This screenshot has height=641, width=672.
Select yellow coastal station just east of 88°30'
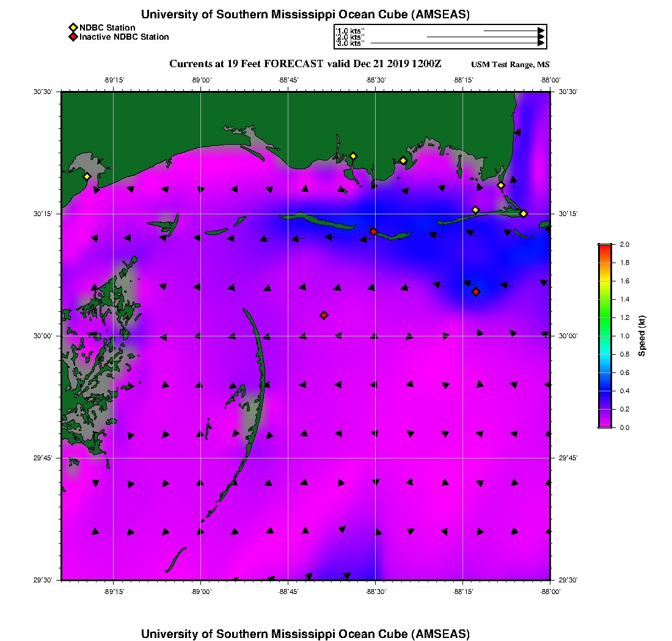(x=403, y=161)
